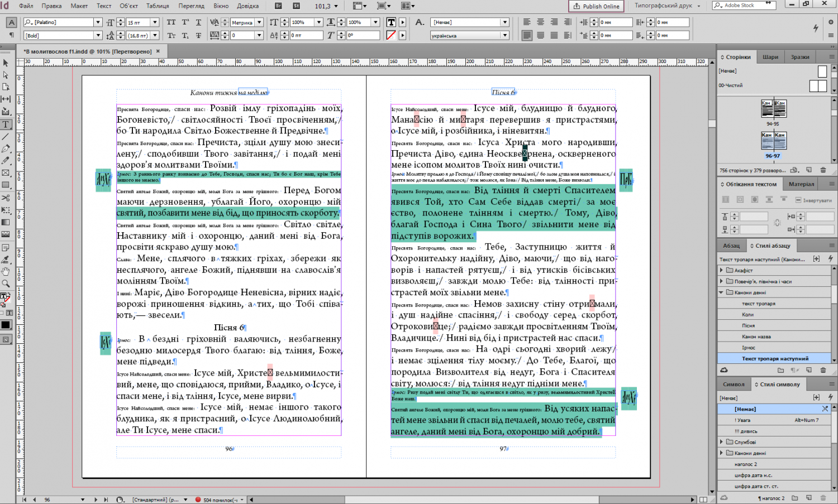
Task: Open Adobe Stock via St icon
Action: pos(296,6)
